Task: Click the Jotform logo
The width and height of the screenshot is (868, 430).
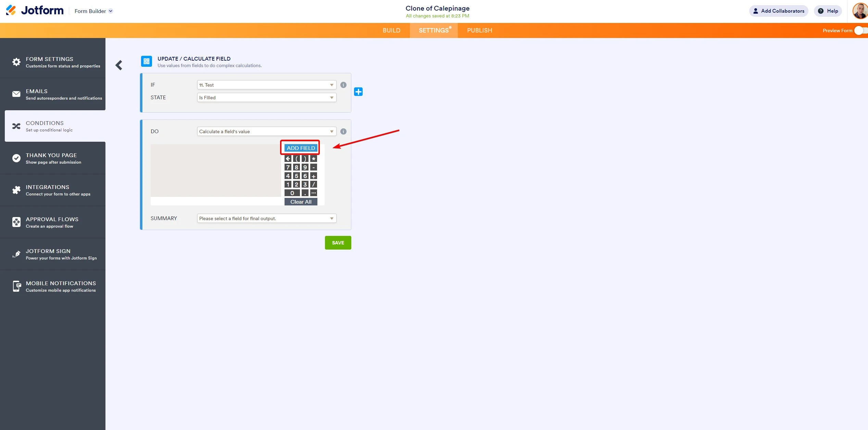Action: 34,10
